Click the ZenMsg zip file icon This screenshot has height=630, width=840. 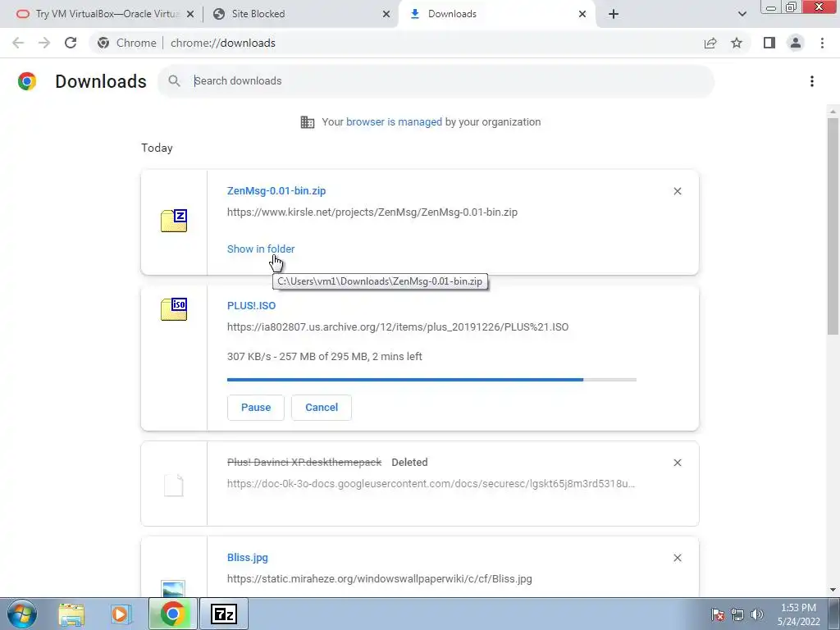(174, 221)
